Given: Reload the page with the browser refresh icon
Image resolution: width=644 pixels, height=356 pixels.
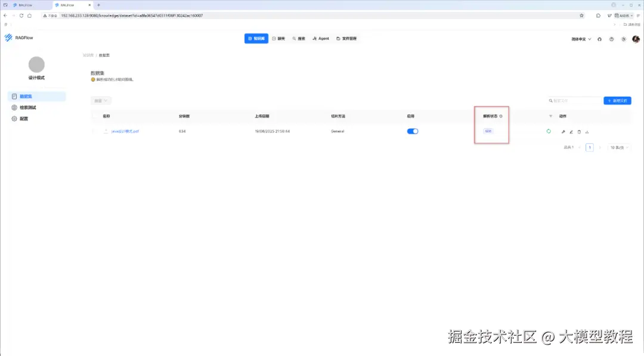Looking at the screenshot, I should [21, 16].
